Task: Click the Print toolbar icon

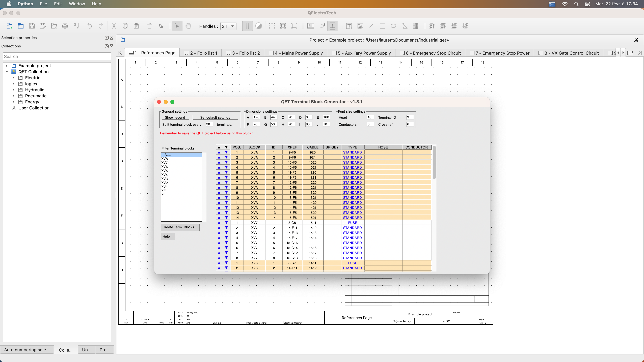Action: [x=65, y=26]
